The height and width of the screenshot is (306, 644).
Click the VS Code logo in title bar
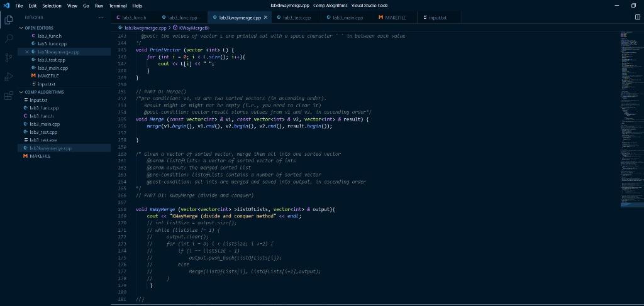(6, 5)
